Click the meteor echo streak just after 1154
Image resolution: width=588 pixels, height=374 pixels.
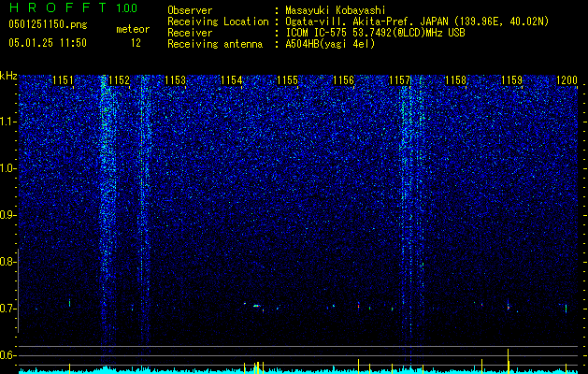click(256, 306)
